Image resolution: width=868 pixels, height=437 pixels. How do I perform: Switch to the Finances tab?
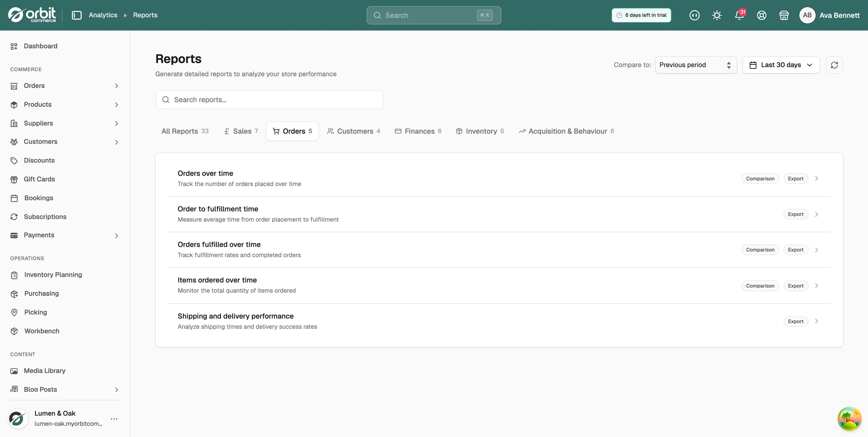(418, 131)
